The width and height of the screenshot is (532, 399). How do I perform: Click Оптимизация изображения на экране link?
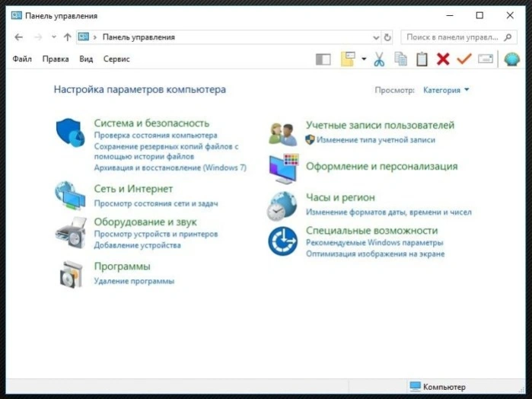375,254
